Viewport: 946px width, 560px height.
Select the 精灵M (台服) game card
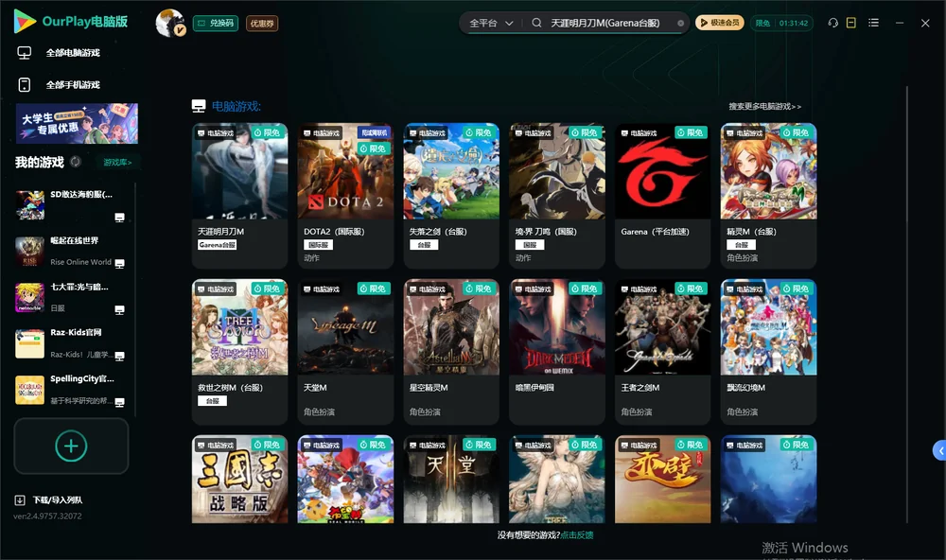coord(768,196)
